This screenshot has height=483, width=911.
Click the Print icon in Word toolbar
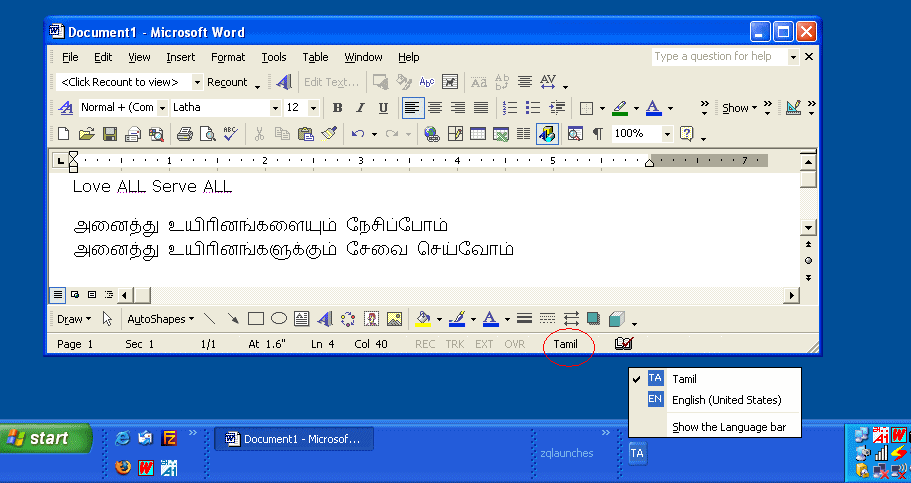point(185,134)
